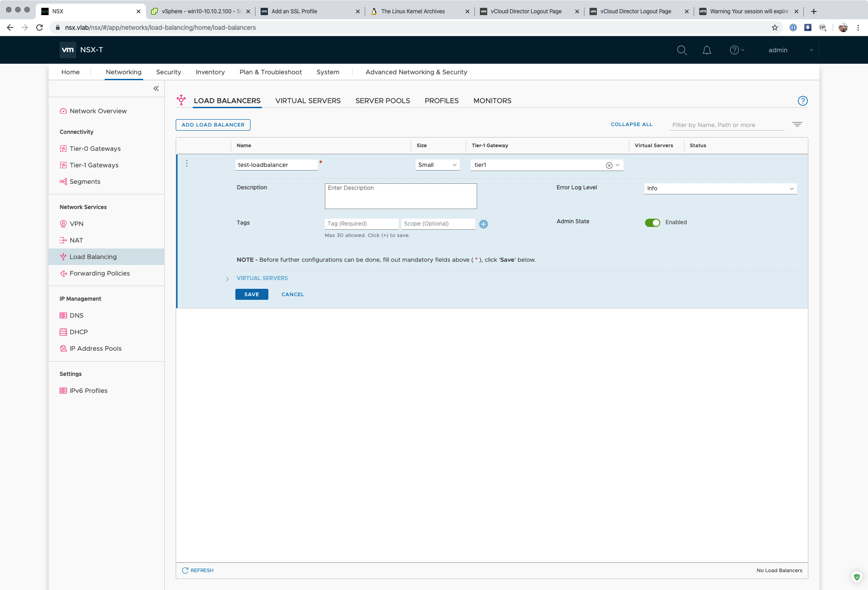Open the notifications bell icon
868x590 pixels.
(x=707, y=50)
